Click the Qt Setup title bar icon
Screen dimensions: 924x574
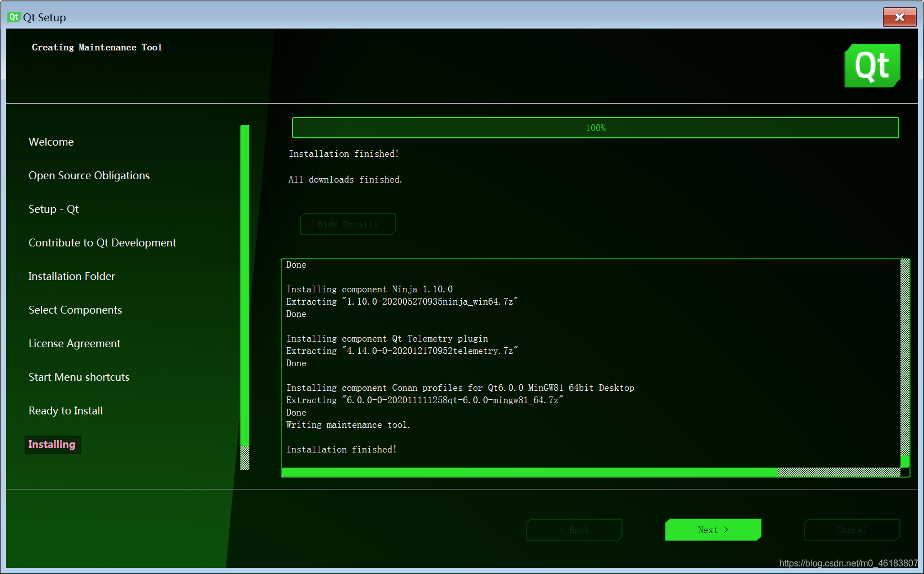[14, 17]
